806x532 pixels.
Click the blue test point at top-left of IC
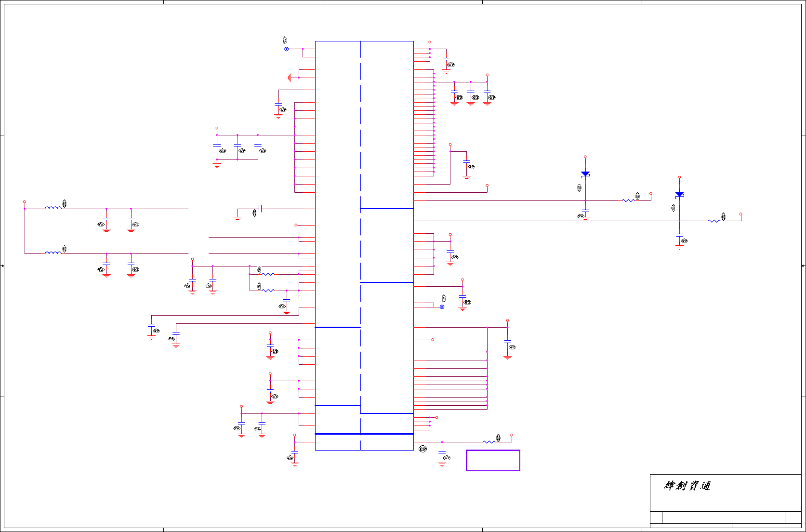pos(286,49)
